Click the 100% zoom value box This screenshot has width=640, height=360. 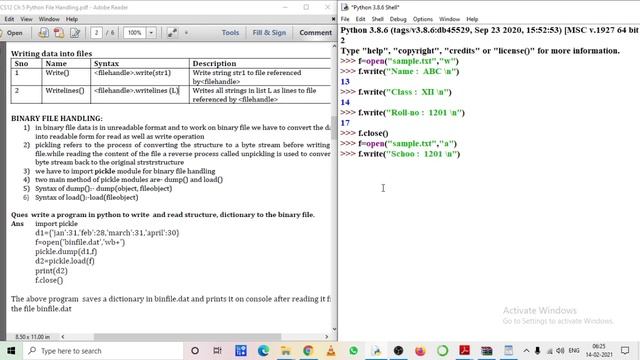[x=135, y=33]
